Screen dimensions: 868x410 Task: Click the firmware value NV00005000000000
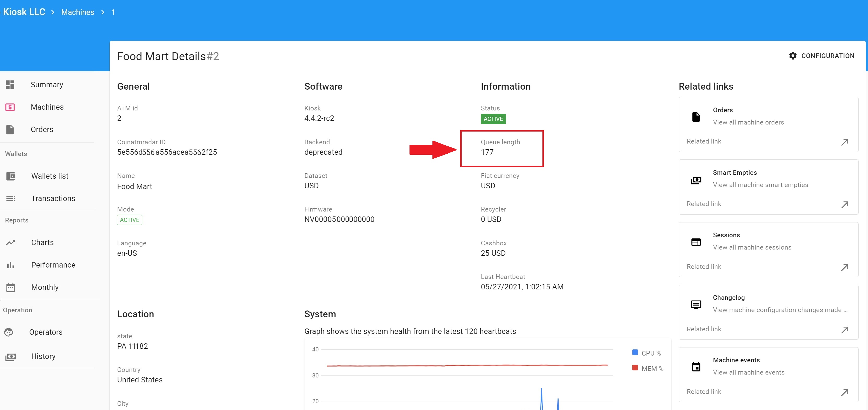click(x=339, y=220)
